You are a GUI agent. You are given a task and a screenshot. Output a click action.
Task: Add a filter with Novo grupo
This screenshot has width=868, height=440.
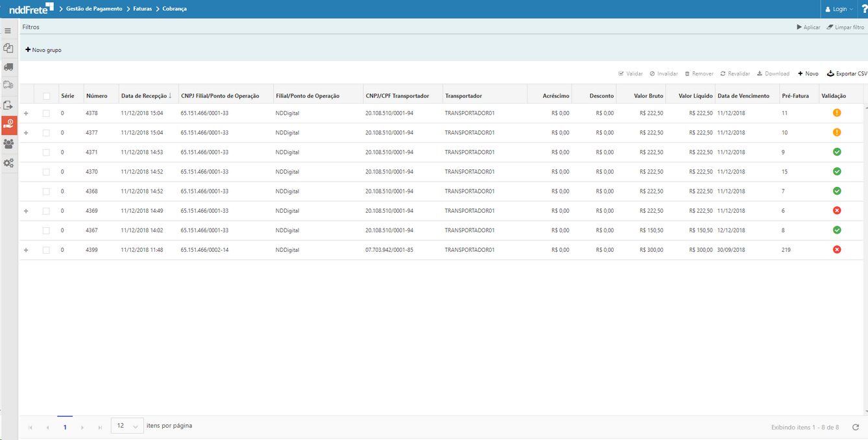click(43, 50)
